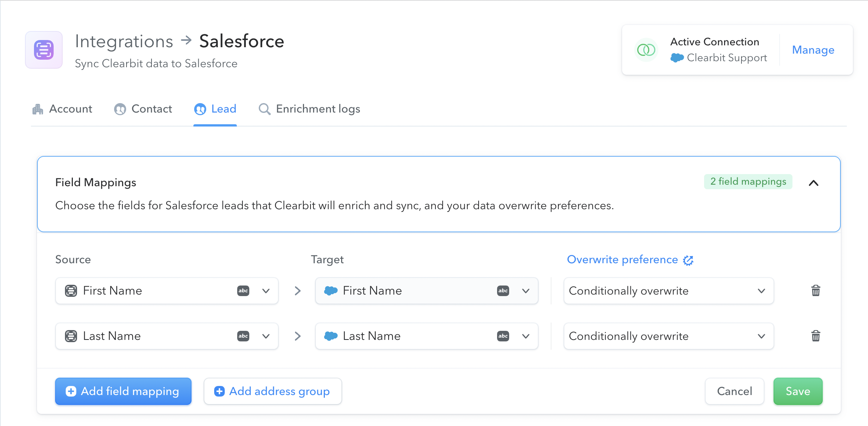Click the plus icon in Add address group
868x426 pixels.
click(219, 391)
